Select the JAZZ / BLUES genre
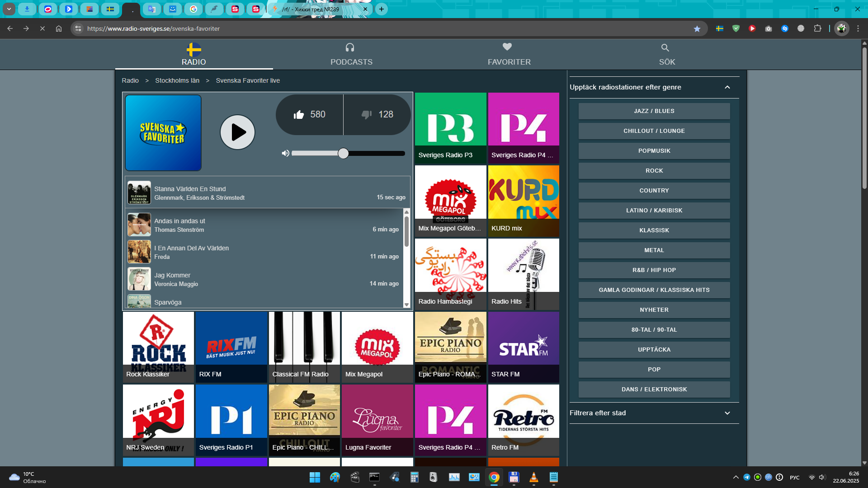Screen dimensions: 868x488 click(x=654, y=111)
